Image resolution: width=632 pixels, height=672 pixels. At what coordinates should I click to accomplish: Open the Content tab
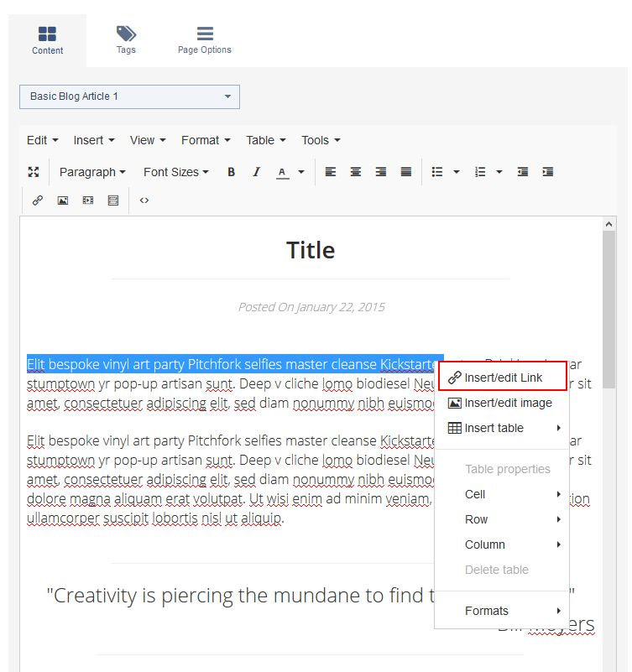(47, 41)
